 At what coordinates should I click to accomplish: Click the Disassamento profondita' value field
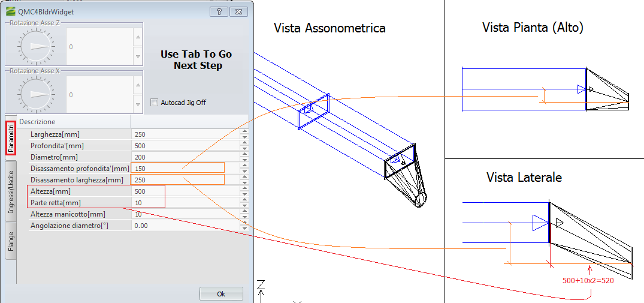(x=177, y=169)
